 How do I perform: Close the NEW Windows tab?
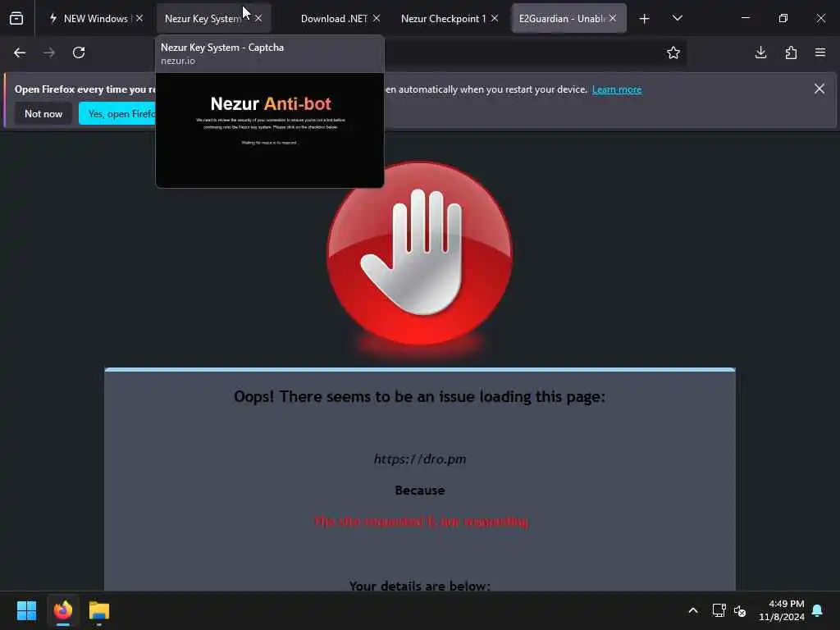click(139, 18)
